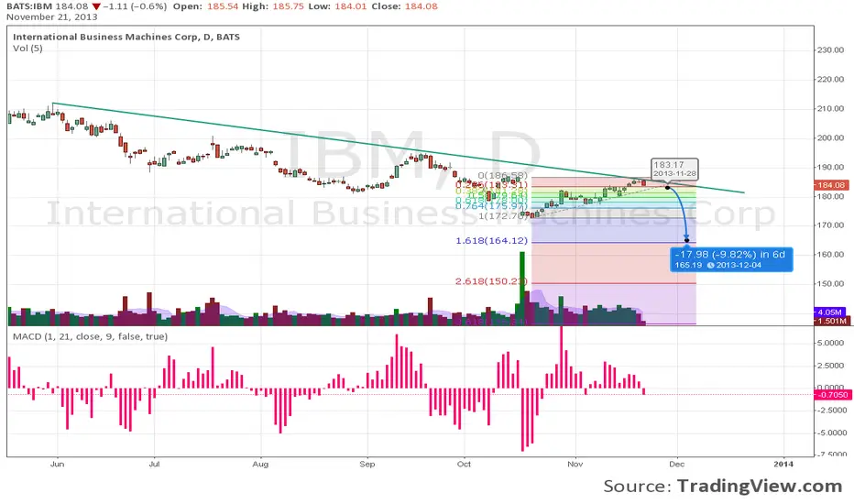The image size is (854, 504).
Task: Click the MACD (1, 21, close, 9, false, true) label
Action: coord(90,336)
